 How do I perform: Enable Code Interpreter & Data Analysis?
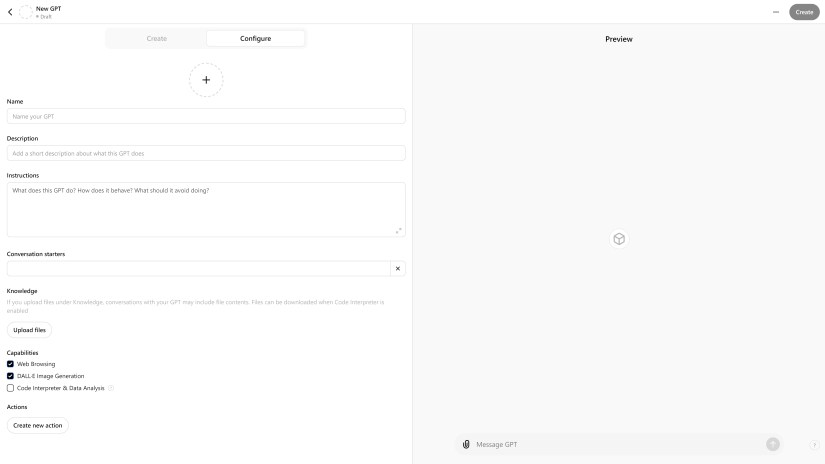pyautogui.click(x=10, y=388)
